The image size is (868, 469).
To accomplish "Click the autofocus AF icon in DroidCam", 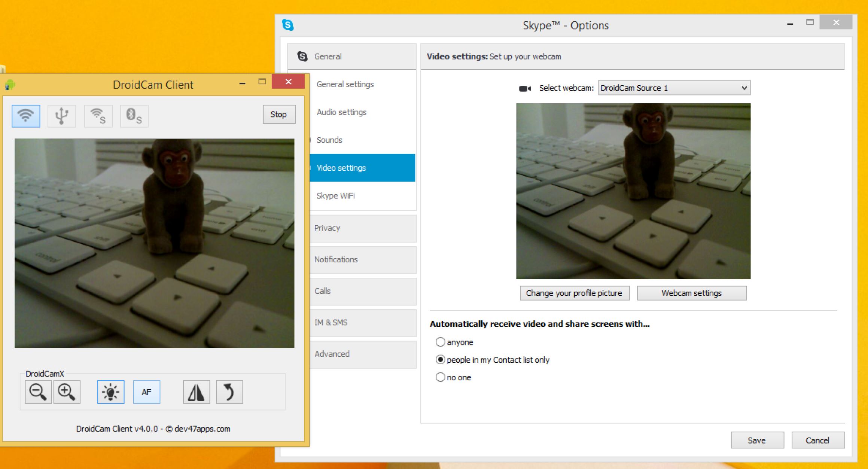I will click(x=146, y=392).
